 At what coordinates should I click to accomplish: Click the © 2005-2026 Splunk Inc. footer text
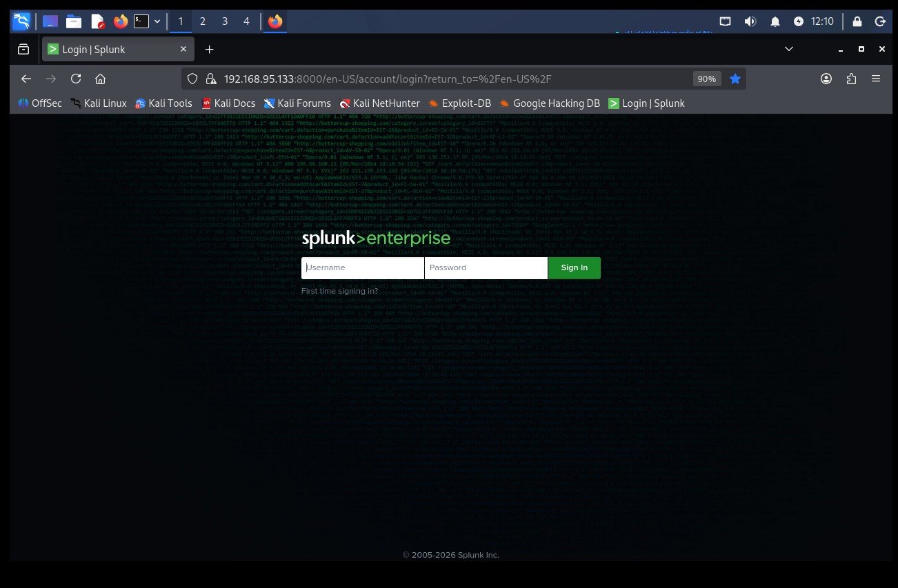click(x=451, y=555)
